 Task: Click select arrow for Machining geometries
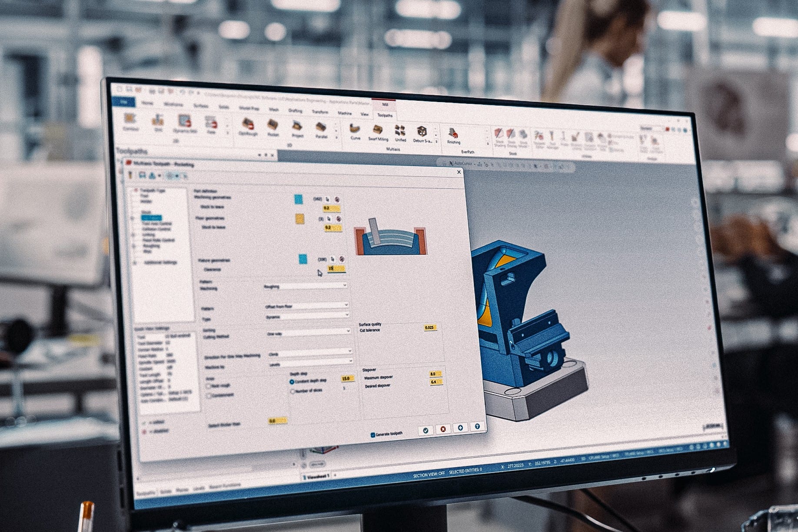click(x=328, y=199)
